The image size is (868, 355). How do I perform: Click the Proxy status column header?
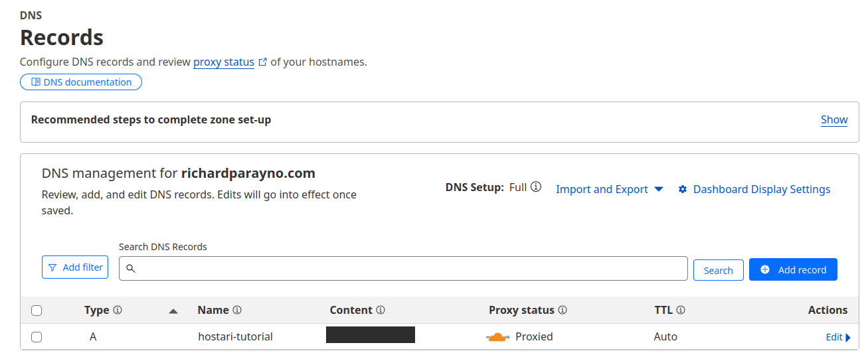[521, 310]
